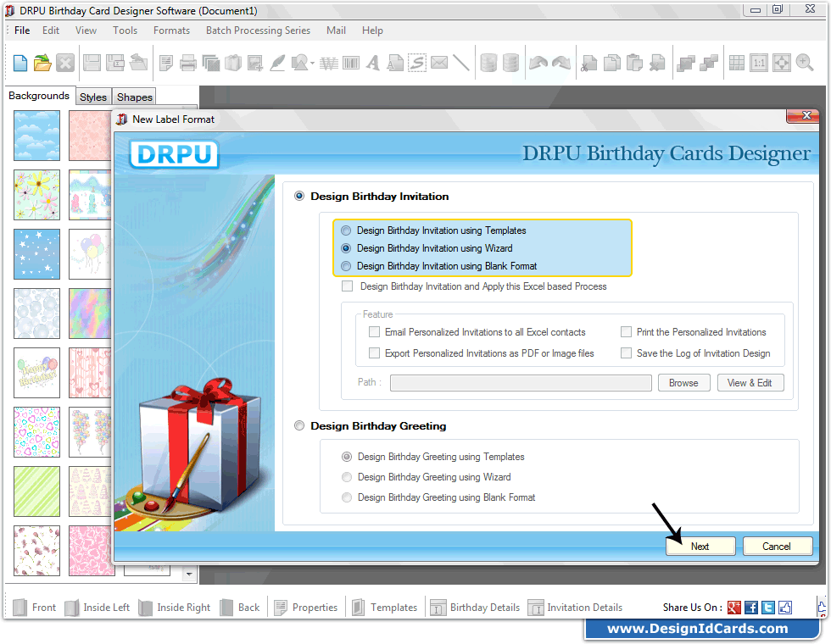Viewport: 831px width, 644px height.
Task: Open the Edit menu
Action: [51, 31]
